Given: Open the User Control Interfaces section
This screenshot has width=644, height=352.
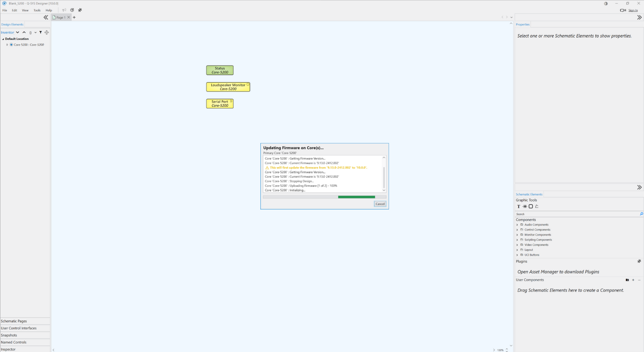Looking at the screenshot, I should pos(25,328).
